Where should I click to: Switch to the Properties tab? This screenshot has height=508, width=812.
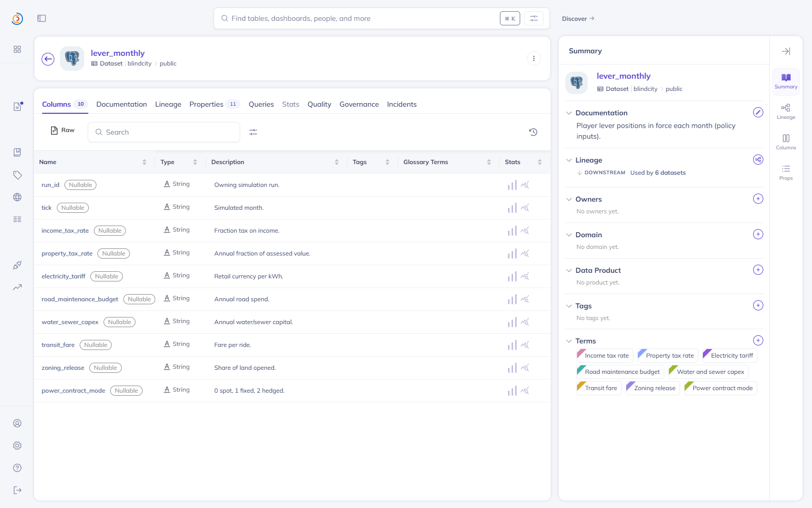(x=214, y=104)
